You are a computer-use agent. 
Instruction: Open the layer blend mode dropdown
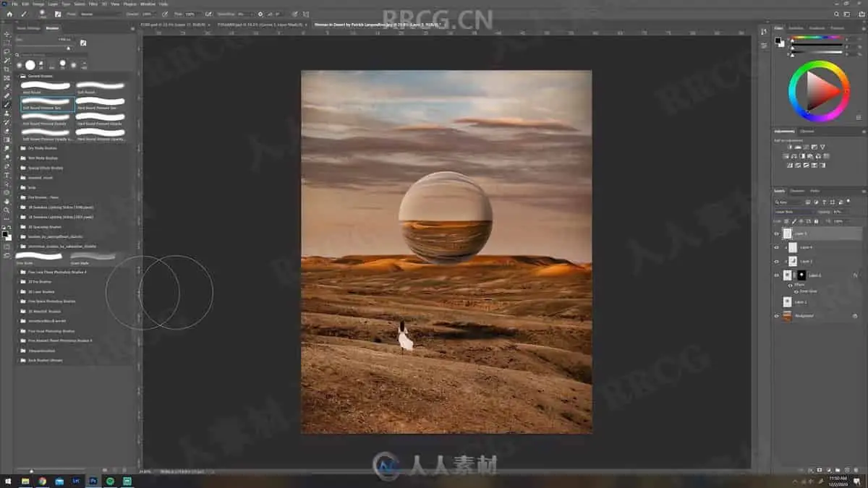pos(793,212)
